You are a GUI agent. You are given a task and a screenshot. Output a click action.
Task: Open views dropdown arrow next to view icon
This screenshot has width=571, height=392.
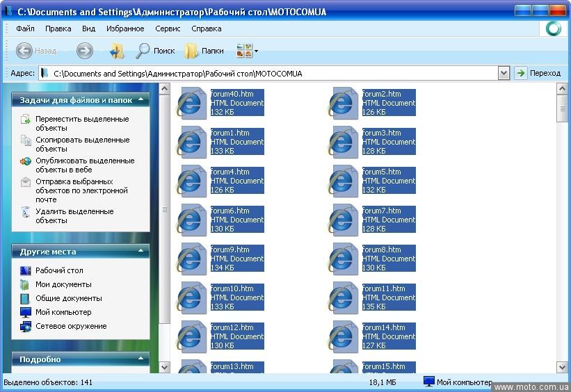click(257, 51)
